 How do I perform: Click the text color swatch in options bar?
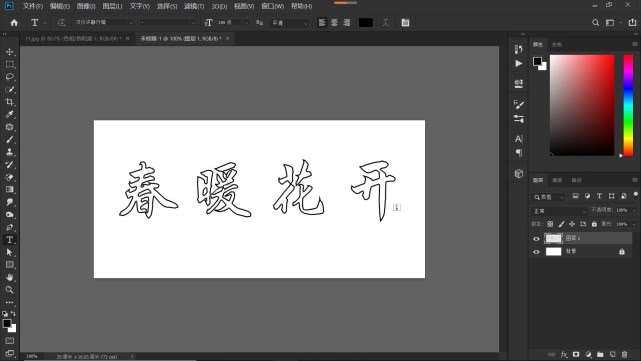[365, 23]
